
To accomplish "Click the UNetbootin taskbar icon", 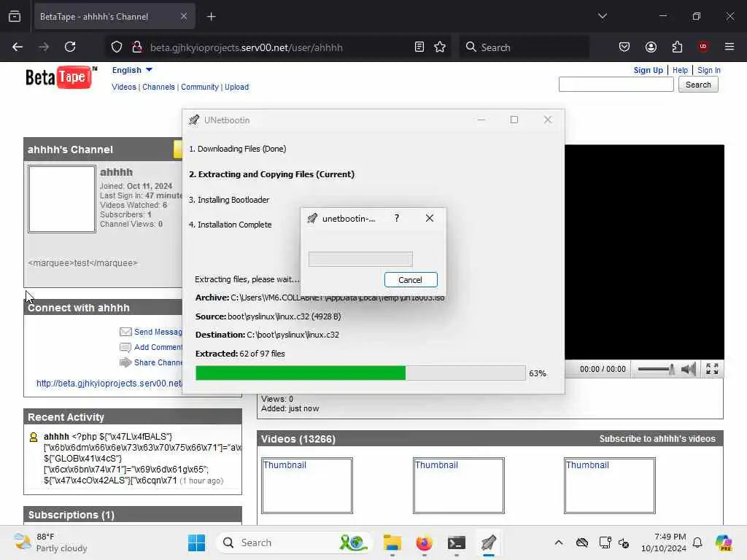I will click(x=488, y=542).
